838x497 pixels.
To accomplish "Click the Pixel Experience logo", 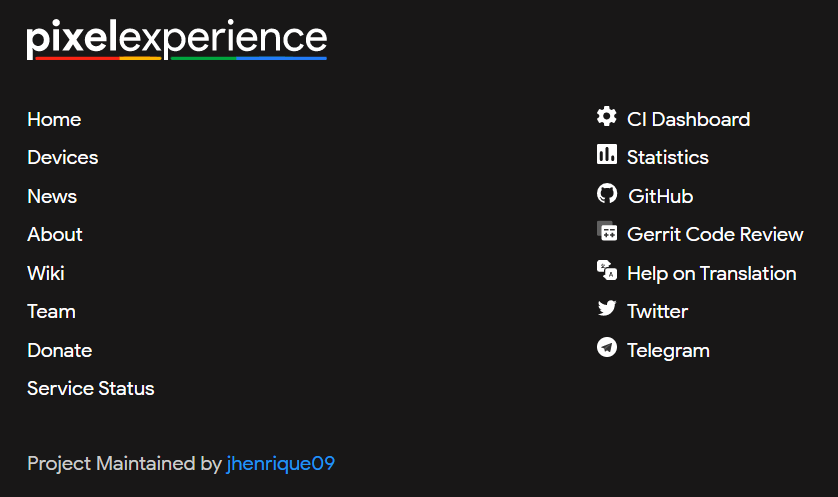I will [x=177, y=40].
